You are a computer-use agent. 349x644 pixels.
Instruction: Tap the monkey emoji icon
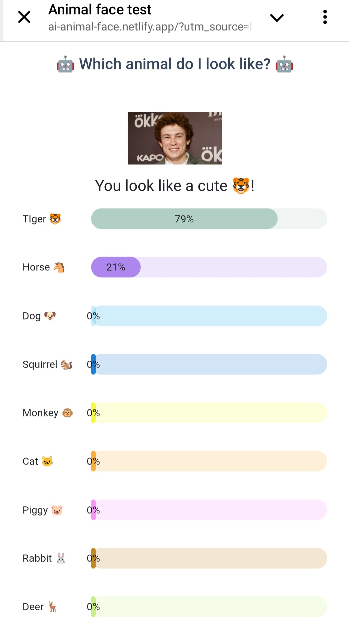click(x=67, y=413)
